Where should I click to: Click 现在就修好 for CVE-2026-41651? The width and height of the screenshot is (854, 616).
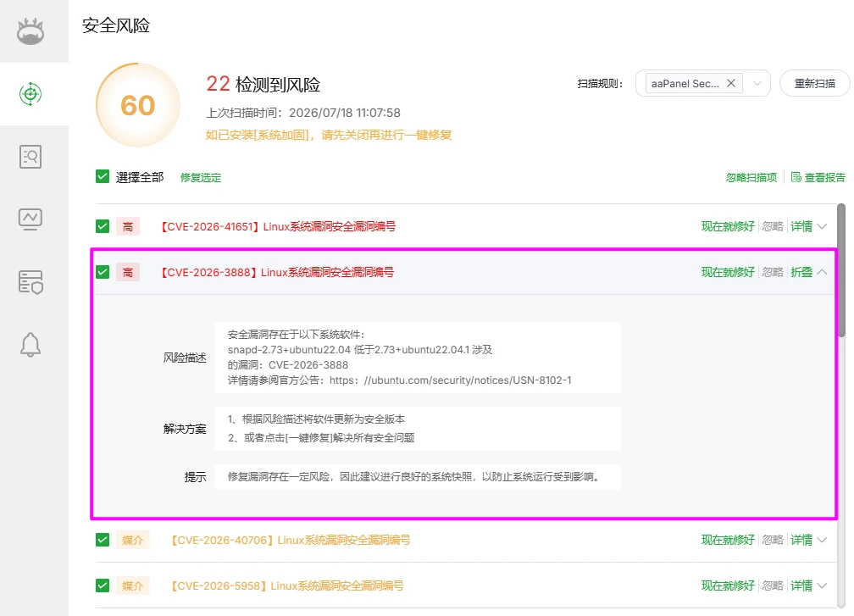(728, 226)
